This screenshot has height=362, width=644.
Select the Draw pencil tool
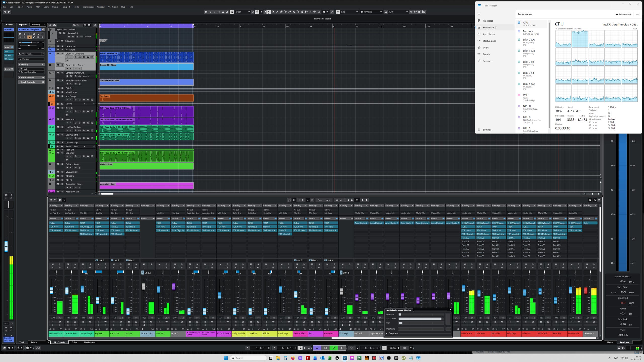pyautogui.click(x=277, y=12)
